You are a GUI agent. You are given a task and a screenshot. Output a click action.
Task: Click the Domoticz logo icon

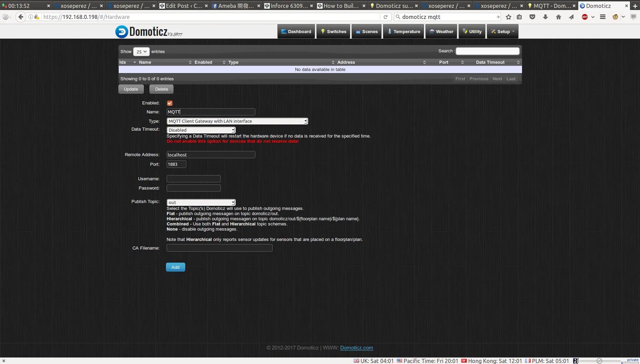click(x=121, y=32)
